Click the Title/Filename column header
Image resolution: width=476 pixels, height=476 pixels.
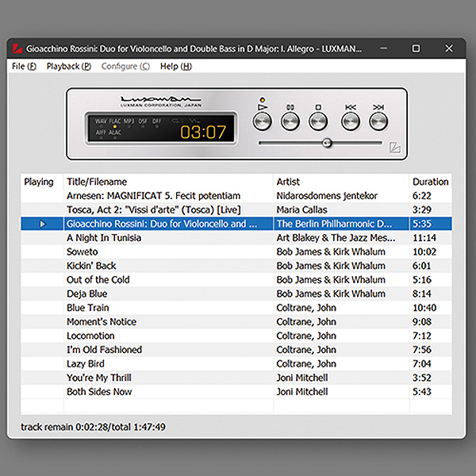96,182
